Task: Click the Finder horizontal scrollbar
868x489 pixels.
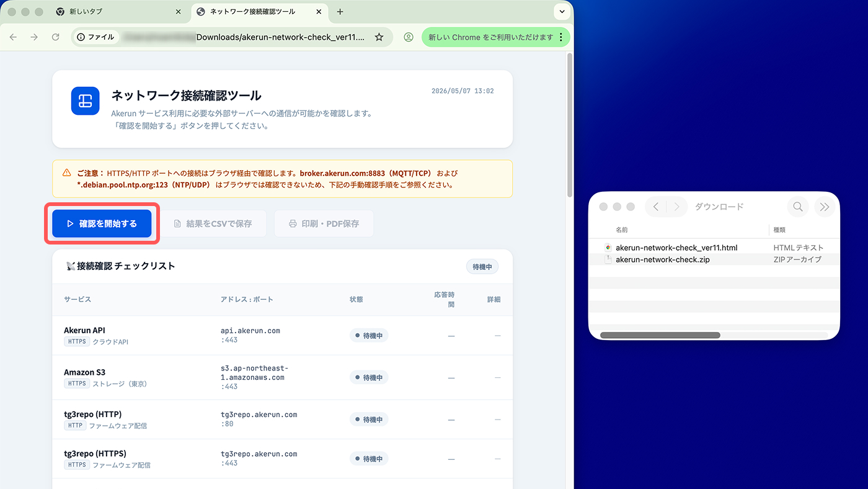Action: tap(660, 335)
